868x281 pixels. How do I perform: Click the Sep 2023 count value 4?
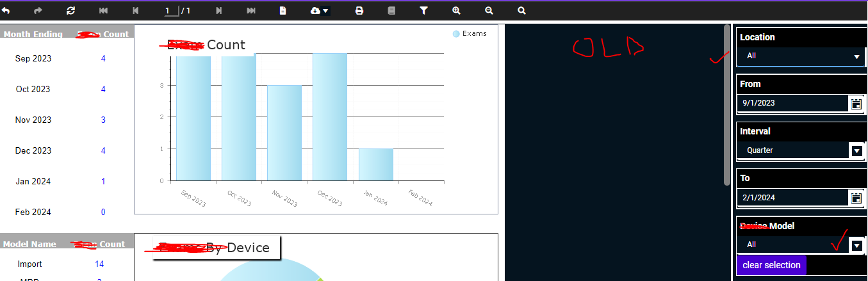[103, 58]
